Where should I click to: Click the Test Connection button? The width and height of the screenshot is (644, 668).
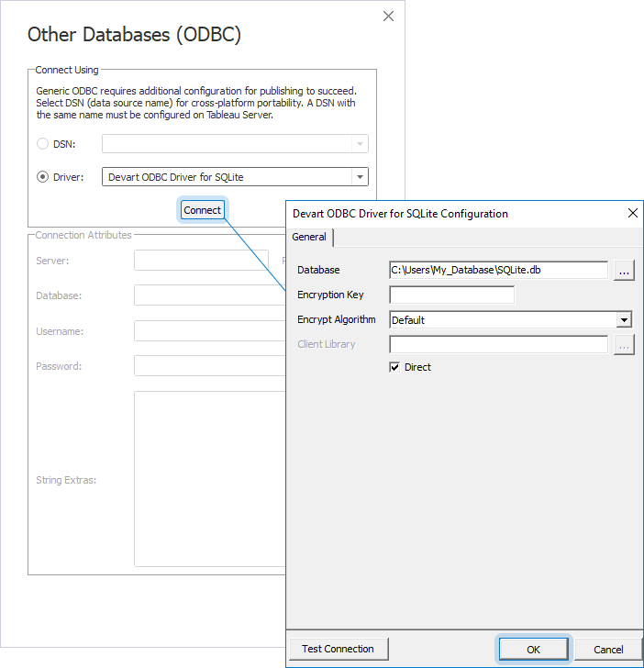(339, 649)
